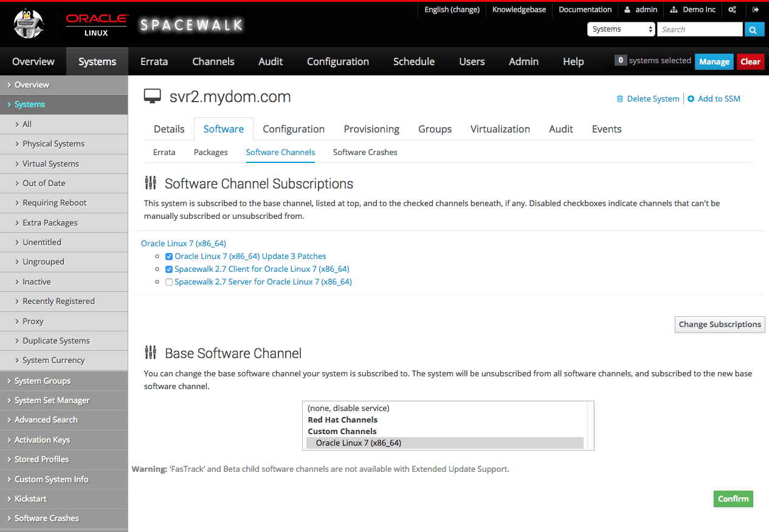Open the Configuration top navigation menu

(338, 61)
